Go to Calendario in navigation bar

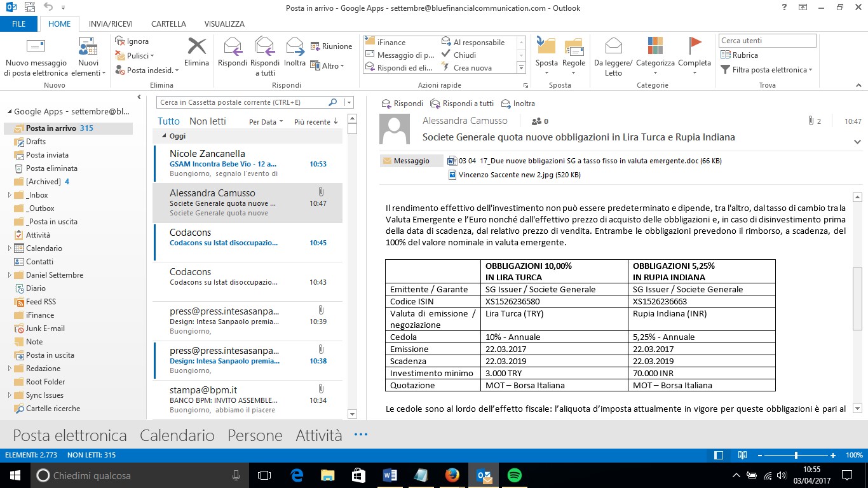pos(177,435)
